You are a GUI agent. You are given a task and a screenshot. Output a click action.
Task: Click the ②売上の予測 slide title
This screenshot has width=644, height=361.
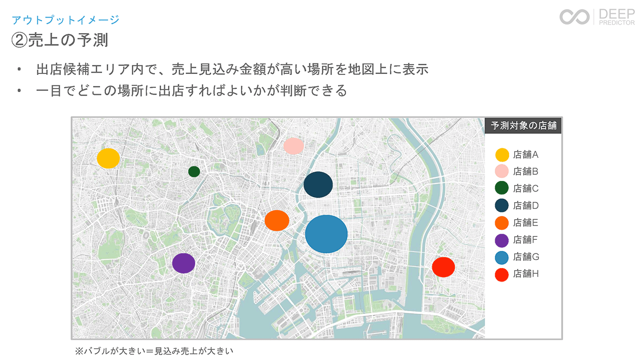60,40
